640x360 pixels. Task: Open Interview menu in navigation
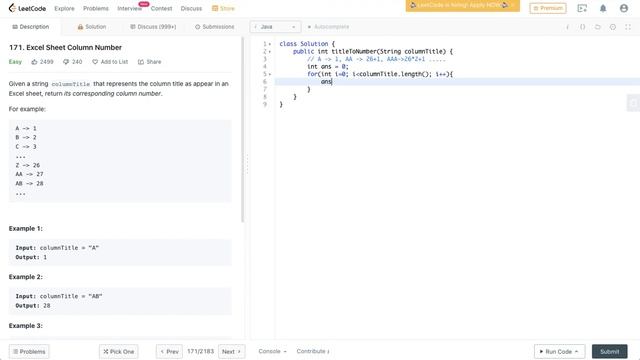[130, 8]
